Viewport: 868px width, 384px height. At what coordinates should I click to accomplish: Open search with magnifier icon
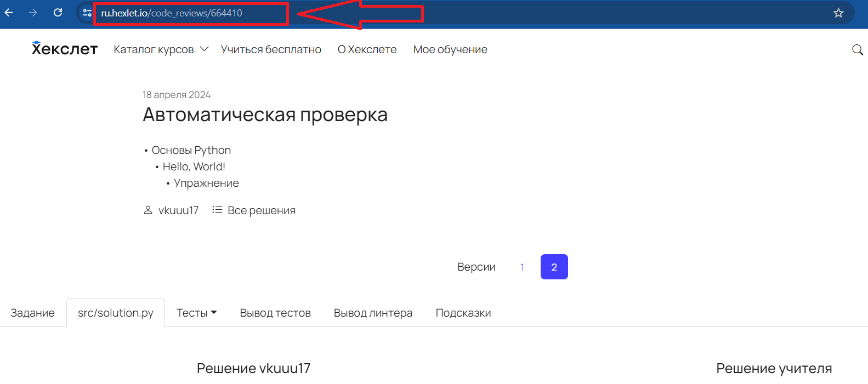pyautogui.click(x=857, y=50)
